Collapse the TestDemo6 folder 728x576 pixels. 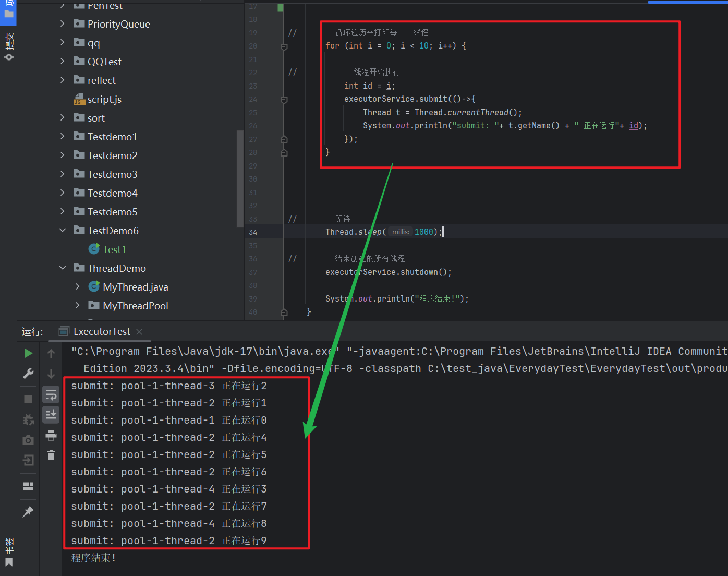click(x=63, y=230)
